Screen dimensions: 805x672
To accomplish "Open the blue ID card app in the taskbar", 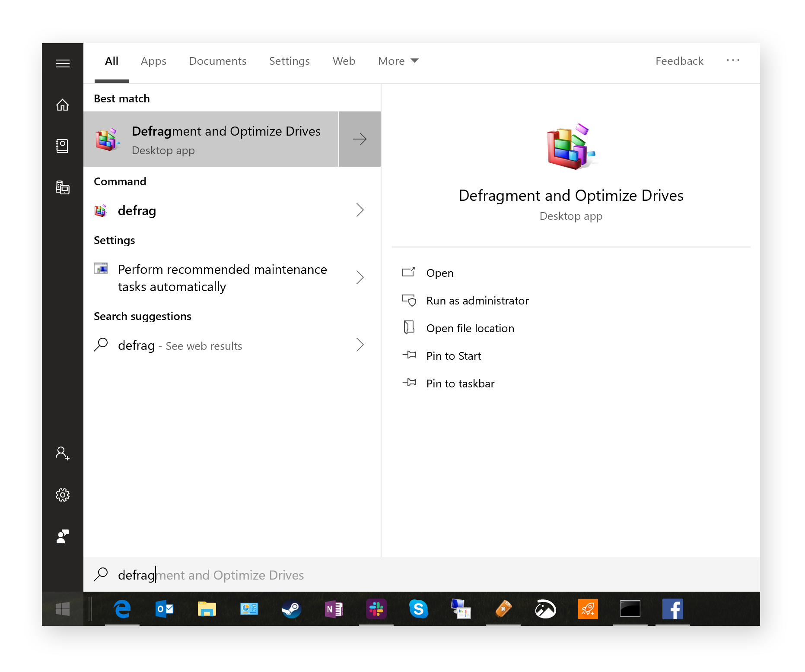I will coord(249,609).
